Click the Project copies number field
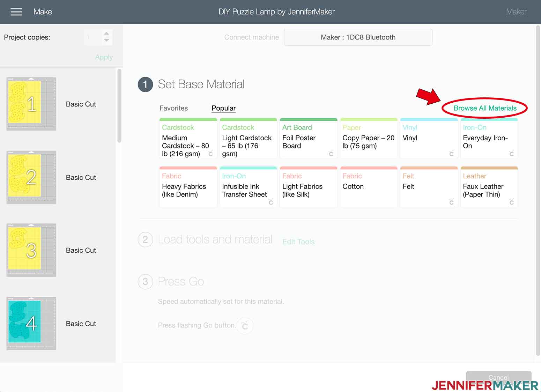541x392 pixels. pyautogui.click(x=93, y=37)
